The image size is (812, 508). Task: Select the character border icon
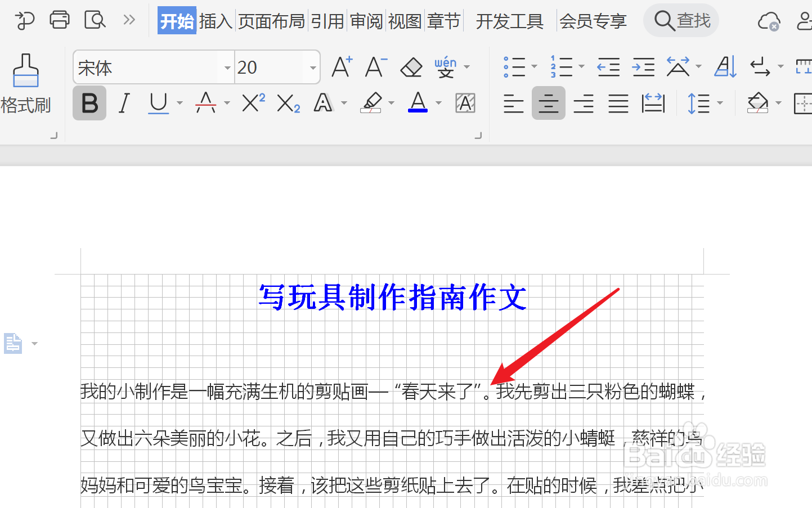(x=465, y=104)
